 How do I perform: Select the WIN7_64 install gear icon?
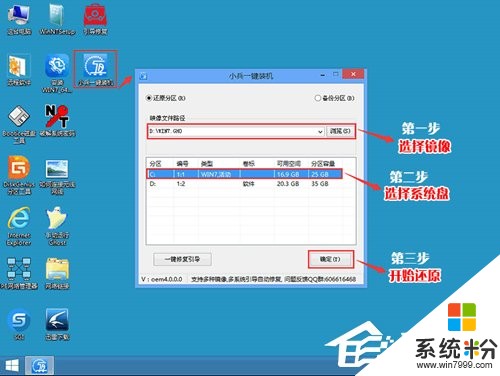point(57,74)
